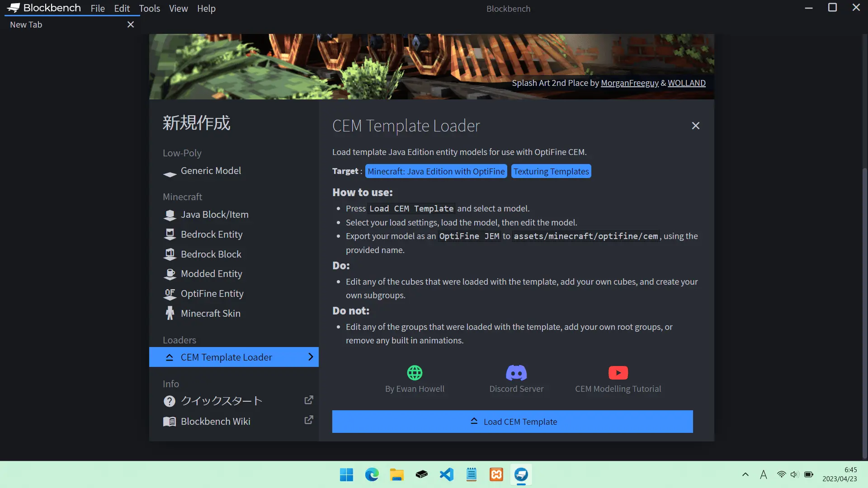
Task: Open the Windows tray hidden icons chevron
Action: pos(745,474)
